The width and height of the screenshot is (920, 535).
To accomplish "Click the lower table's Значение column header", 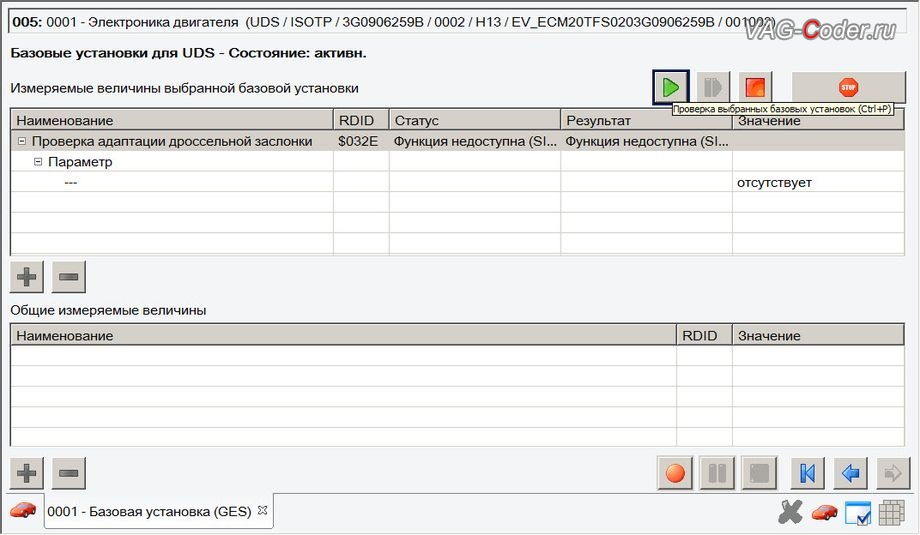I will tap(818, 336).
